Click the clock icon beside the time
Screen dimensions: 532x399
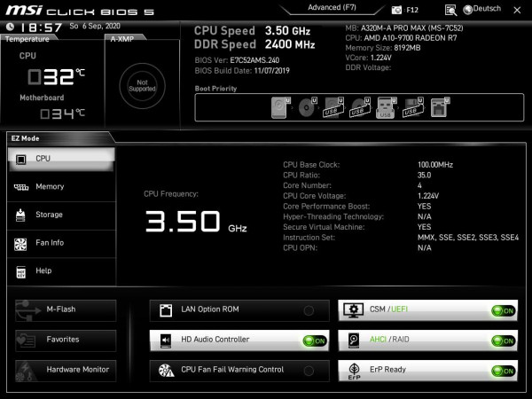tap(10, 27)
